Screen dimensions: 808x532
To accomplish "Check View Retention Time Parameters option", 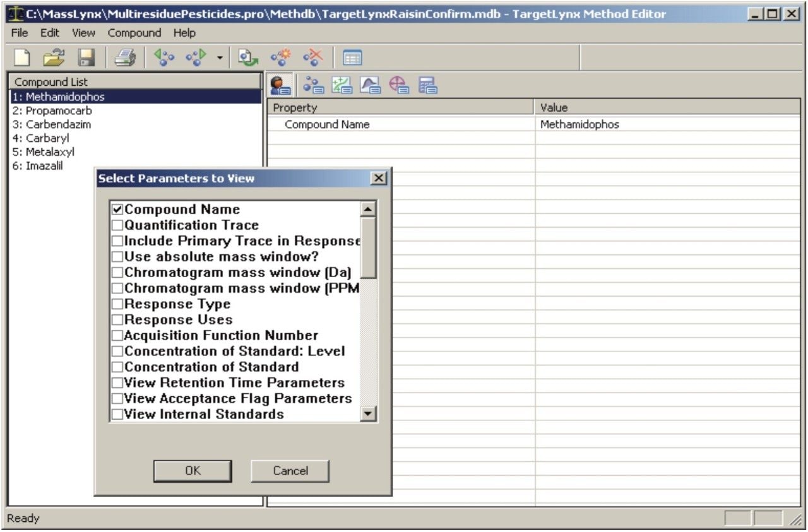I will coord(117,383).
